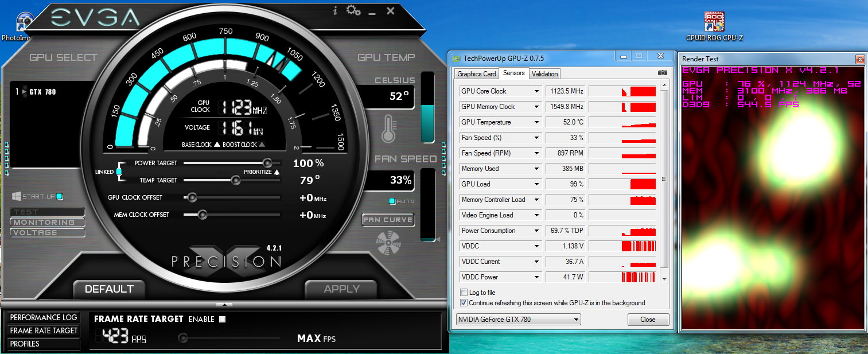
Task: Click the thermometer icon under GPU Temp
Action: pos(388,129)
